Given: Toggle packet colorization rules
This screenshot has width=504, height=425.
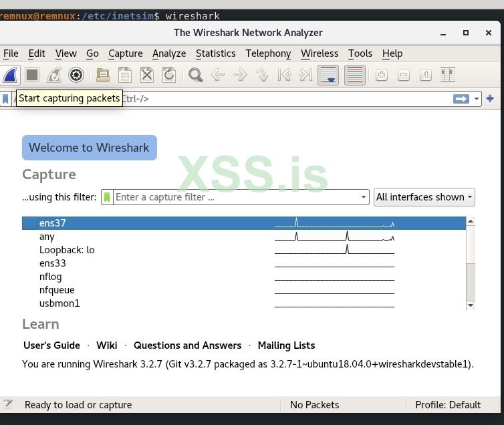Looking at the screenshot, I should pyautogui.click(x=355, y=75).
